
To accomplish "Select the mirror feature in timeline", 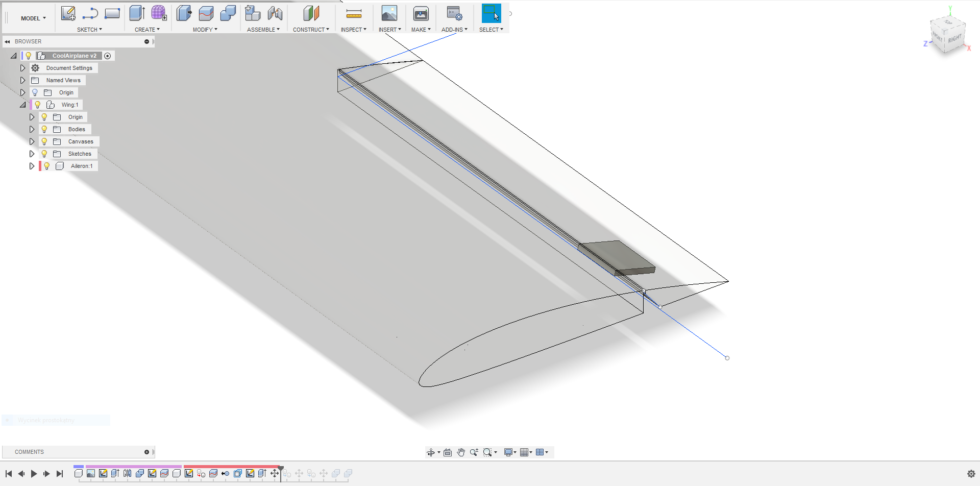I will (128, 474).
